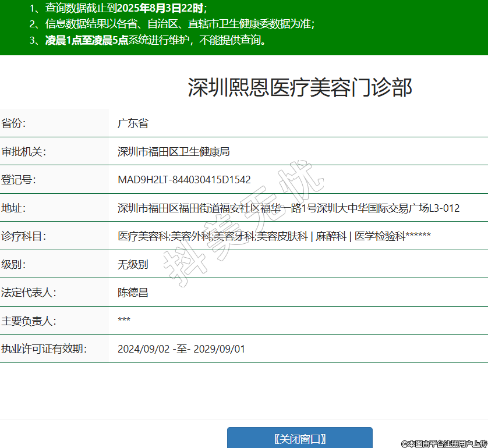Viewport: 488px width, 448px height.
Task: Select the text 深圳市福田区卫生健康局
Action: 174,152
